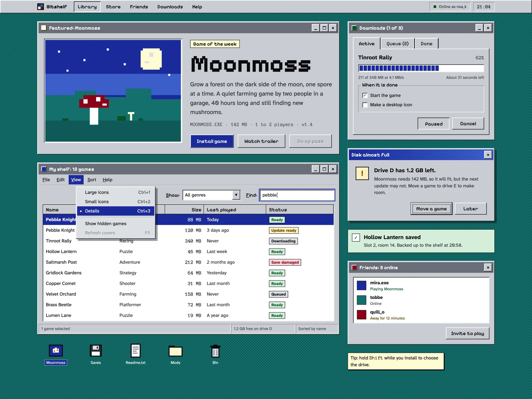
Task: Click Move a game button
Action: tap(431, 208)
